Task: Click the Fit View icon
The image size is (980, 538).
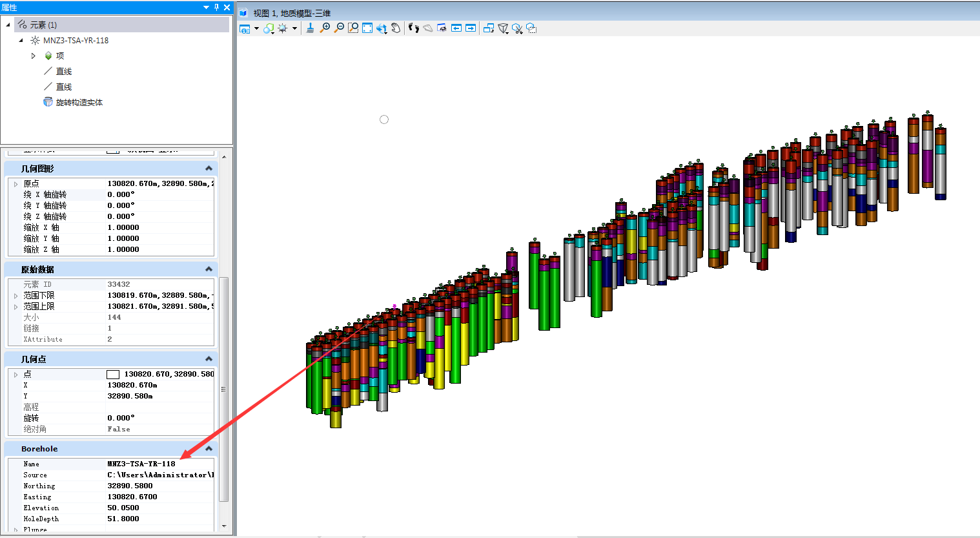Action: [367, 28]
